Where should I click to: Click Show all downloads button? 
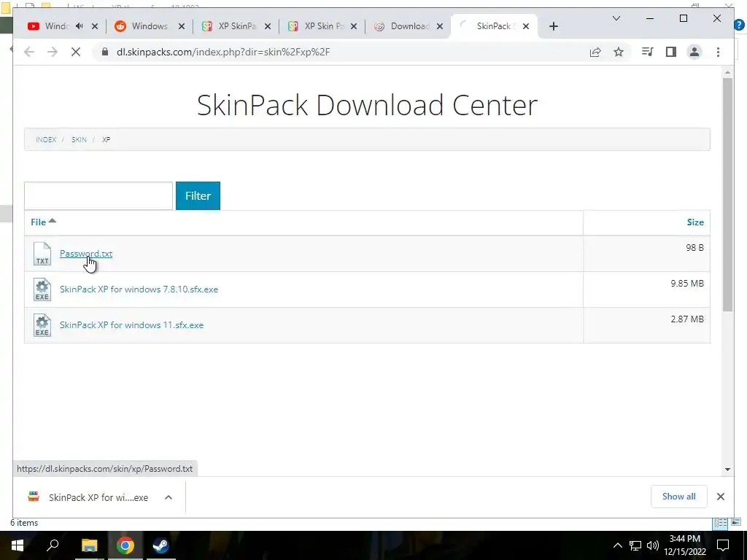click(x=678, y=497)
